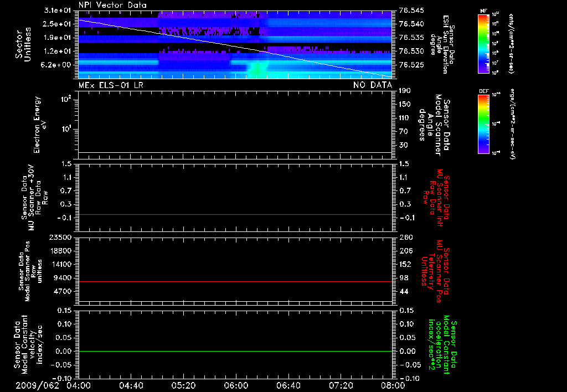
Task: Click the MEx ELS-01 LR panel label
Action: [x=111, y=85]
